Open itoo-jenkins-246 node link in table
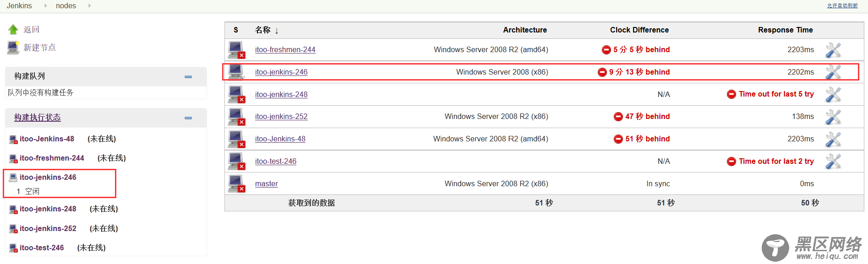868x264 pixels. pyautogui.click(x=281, y=72)
